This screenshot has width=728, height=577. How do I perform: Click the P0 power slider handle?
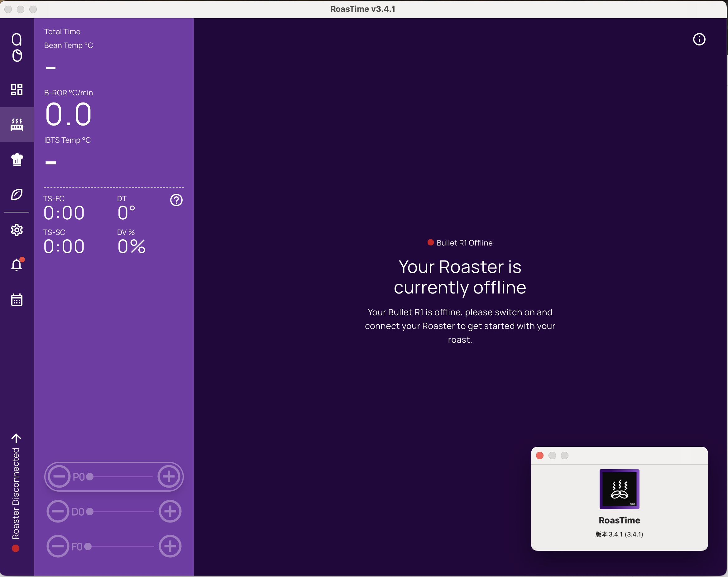(x=90, y=477)
